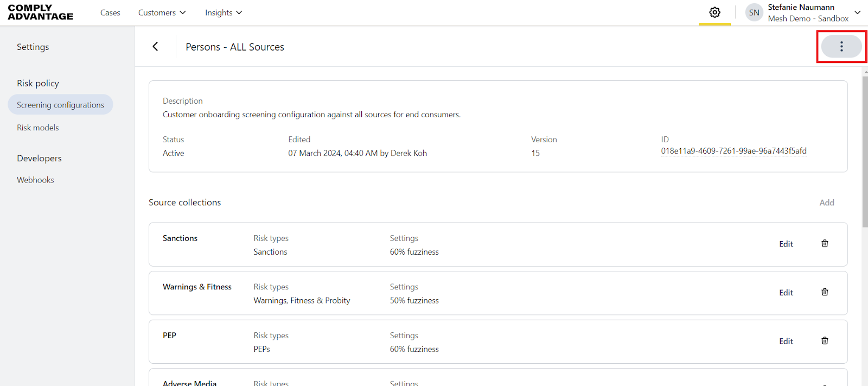
Task: Open the three-dot more options menu
Action: click(x=841, y=47)
